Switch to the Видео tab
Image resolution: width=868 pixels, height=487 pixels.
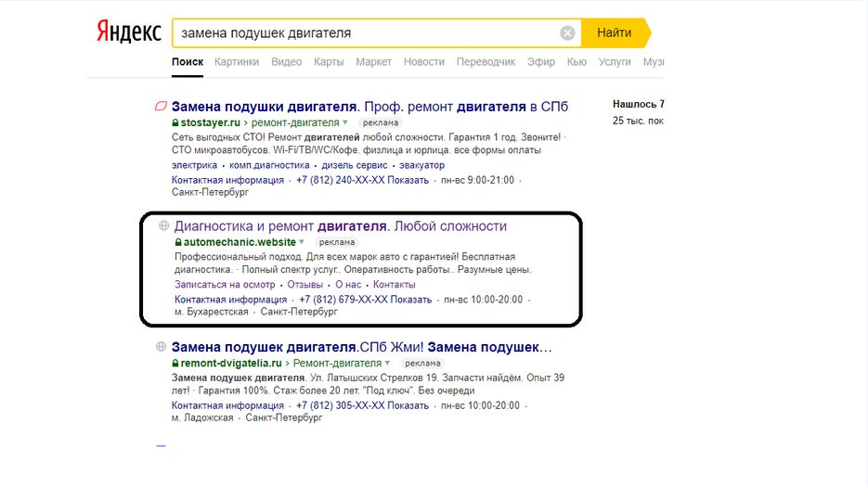286,62
